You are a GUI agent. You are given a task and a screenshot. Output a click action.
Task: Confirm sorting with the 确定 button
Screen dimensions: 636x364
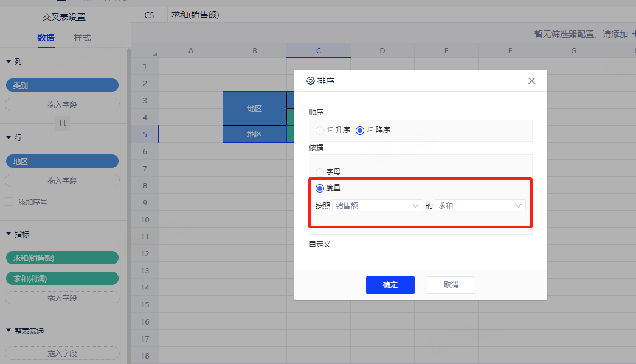click(390, 285)
